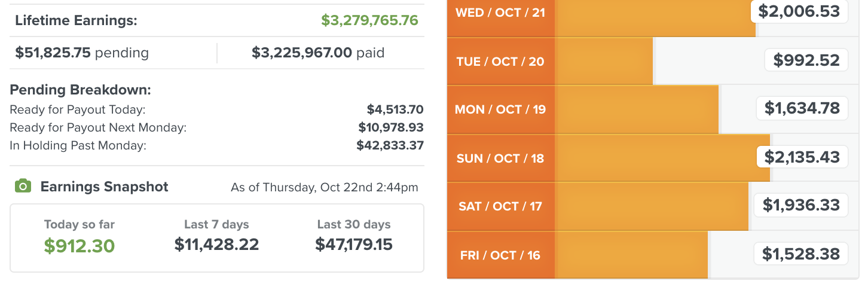The width and height of the screenshot is (868, 293).
Task: Select the Today so far $912.30 figure
Action: point(79,245)
